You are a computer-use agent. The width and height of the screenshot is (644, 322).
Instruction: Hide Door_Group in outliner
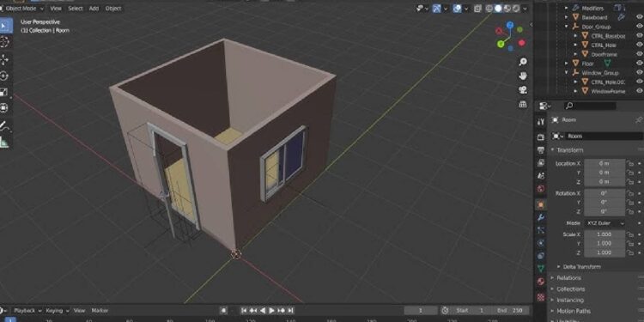639,27
